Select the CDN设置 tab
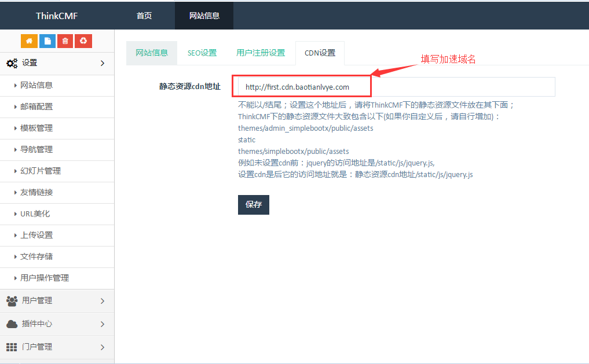 pyautogui.click(x=320, y=53)
